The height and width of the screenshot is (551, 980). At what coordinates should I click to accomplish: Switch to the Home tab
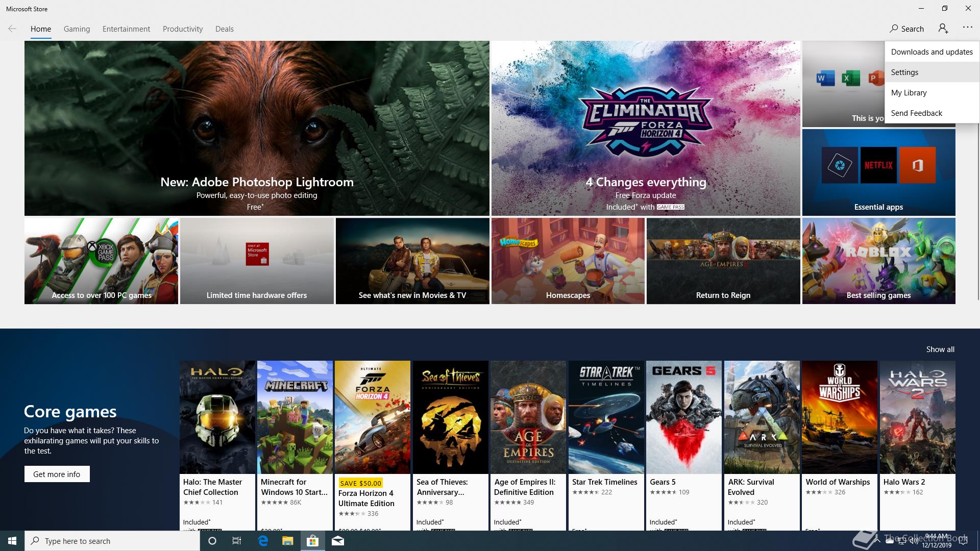[41, 29]
